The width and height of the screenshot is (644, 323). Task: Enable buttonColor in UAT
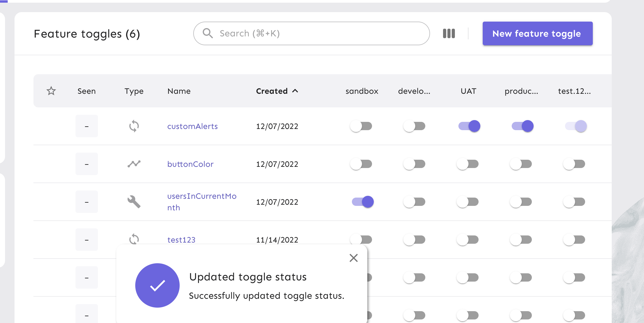point(468,164)
